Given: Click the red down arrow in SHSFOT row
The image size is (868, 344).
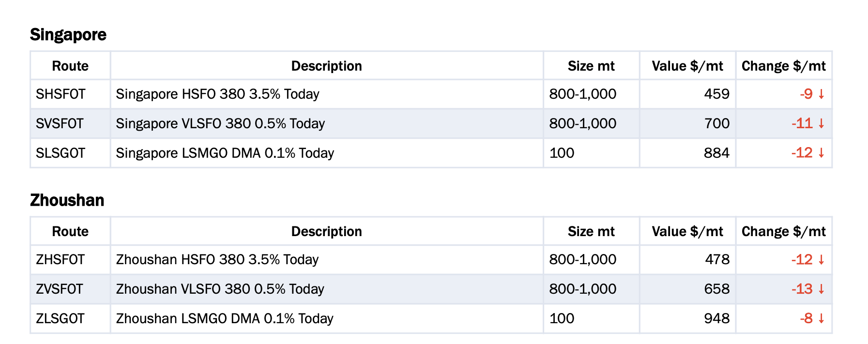Looking at the screenshot, I should (x=821, y=94).
